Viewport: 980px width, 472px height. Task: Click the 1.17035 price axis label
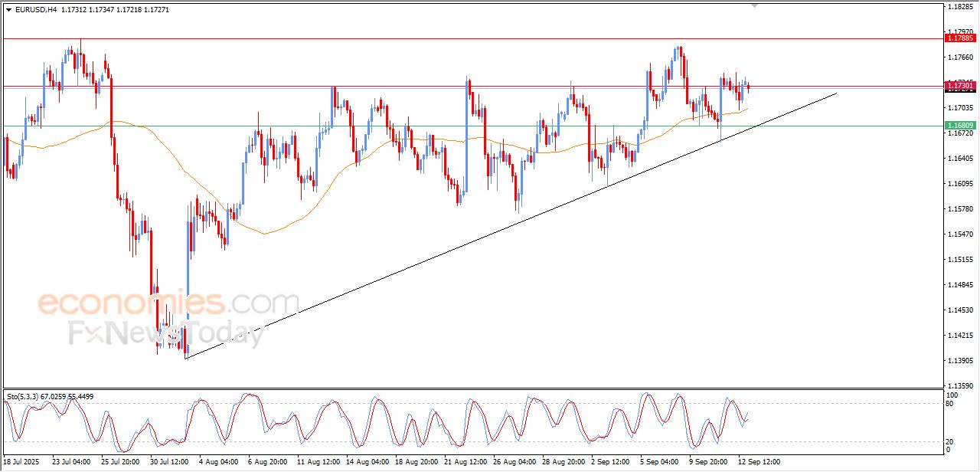pos(960,108)
